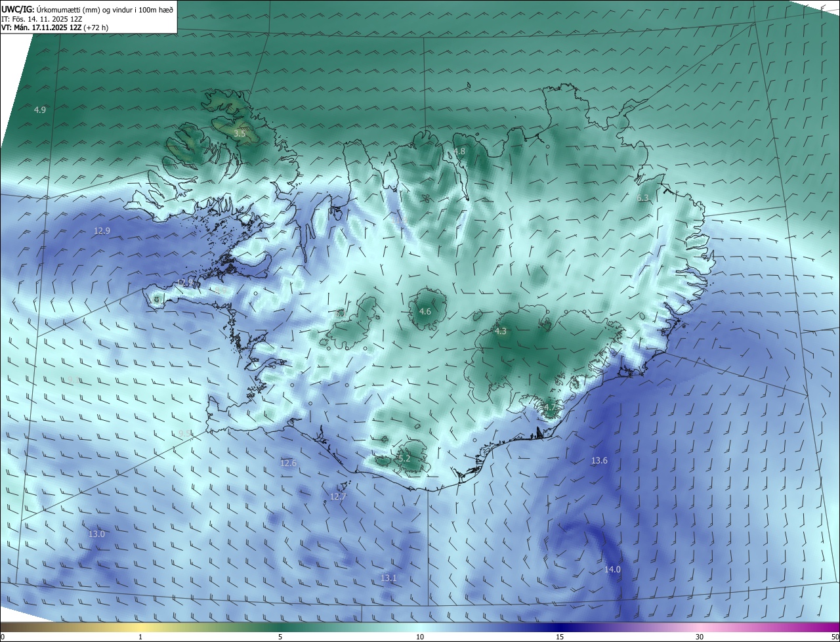Screen dimensions: 840x642
Task: Pick the brown-yellow legend segment between 0 and 1
Action: click(x=70, y=627)
